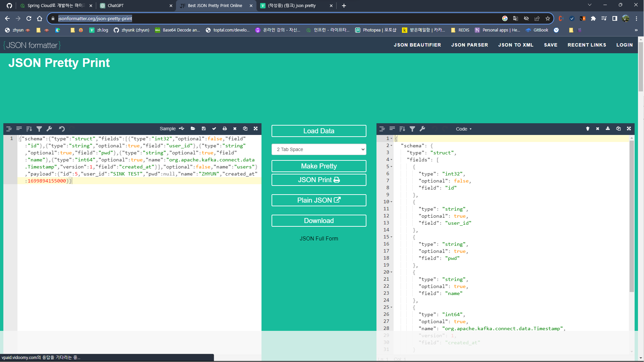This screenshot has width=644, height=362.
Task: Collapse line 10 in the output panel
Action: [x=391, y=202]
